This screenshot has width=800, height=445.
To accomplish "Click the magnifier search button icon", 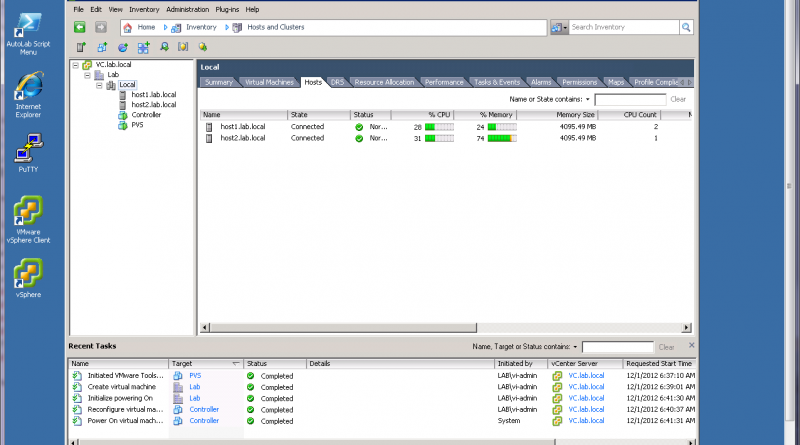I will tap(686, 28).
